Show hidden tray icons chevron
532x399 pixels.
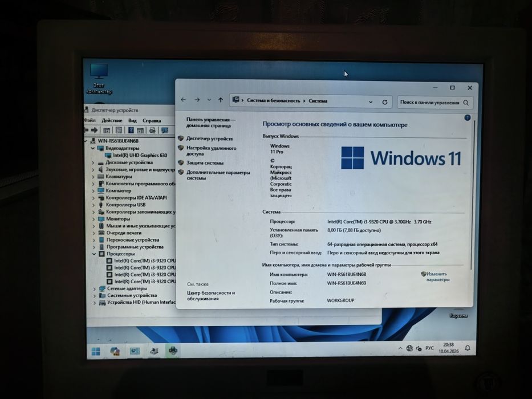[x=400, y=348]
